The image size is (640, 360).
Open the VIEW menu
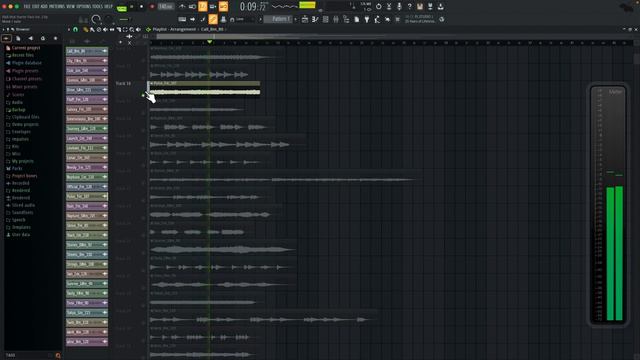click(70, 7)
